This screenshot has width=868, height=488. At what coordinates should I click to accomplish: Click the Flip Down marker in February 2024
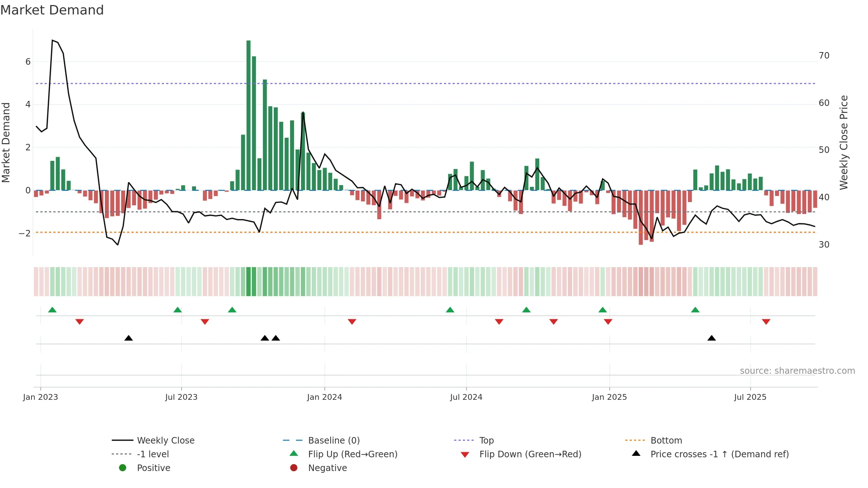click(x=352, y=322)
